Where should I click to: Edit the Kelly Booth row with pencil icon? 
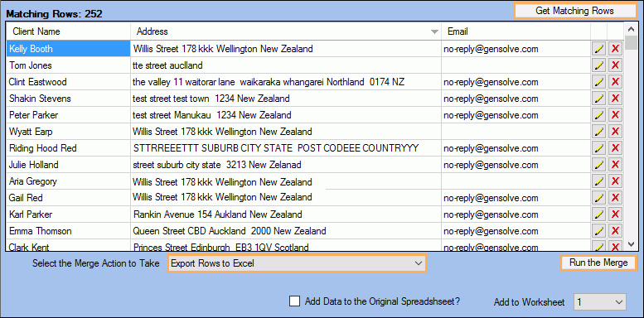click(598, 49)
